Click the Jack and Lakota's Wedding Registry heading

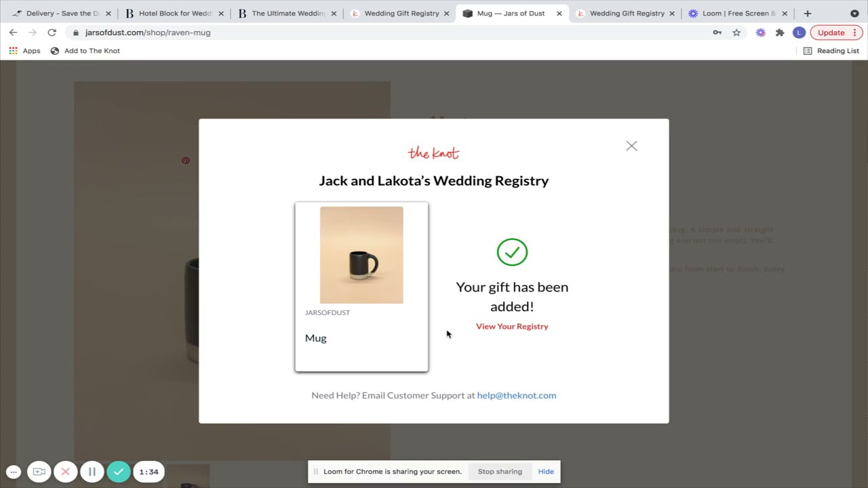434,181
